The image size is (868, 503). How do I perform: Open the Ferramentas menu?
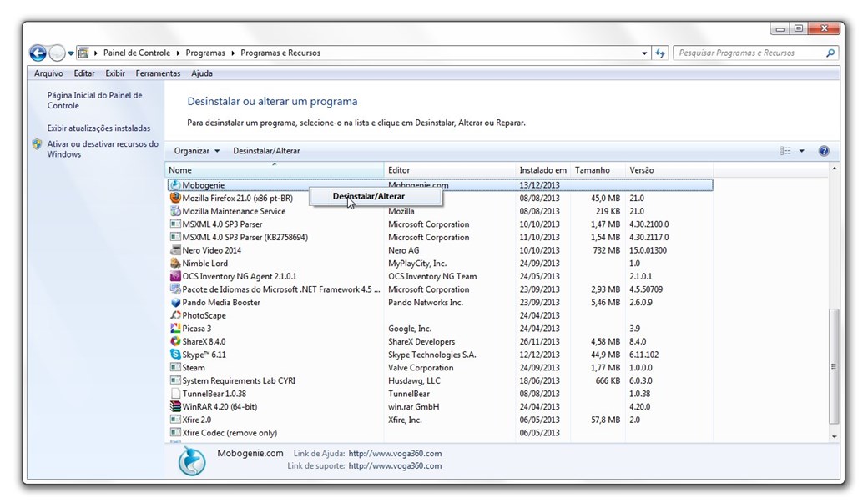[158, 73]
